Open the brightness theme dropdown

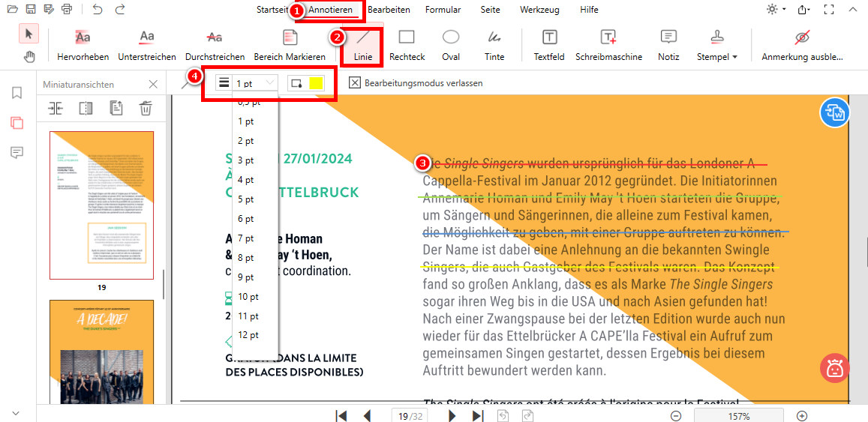click(776, 10)
